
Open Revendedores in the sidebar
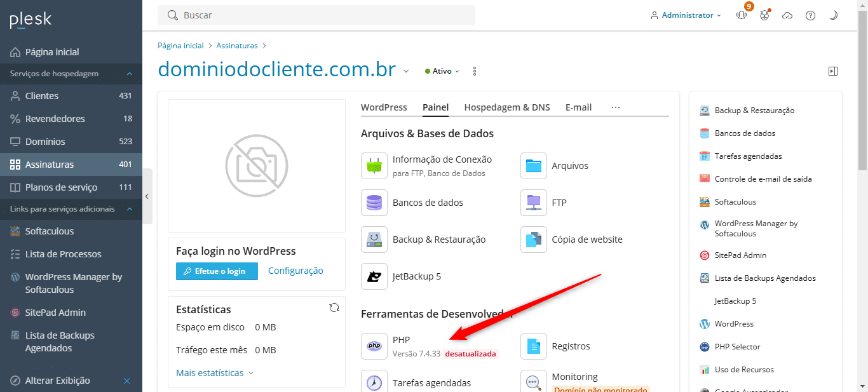click(x=71, y=119)
